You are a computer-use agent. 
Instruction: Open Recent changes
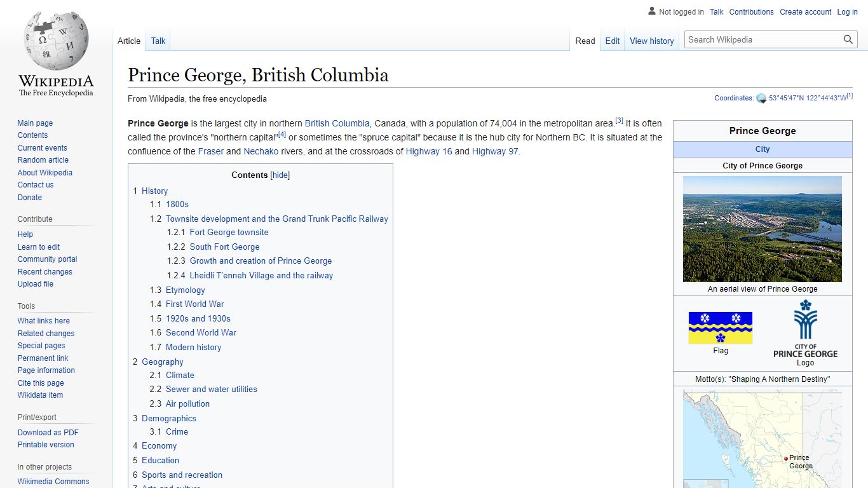pyautogui.click(x=45, y=272)
